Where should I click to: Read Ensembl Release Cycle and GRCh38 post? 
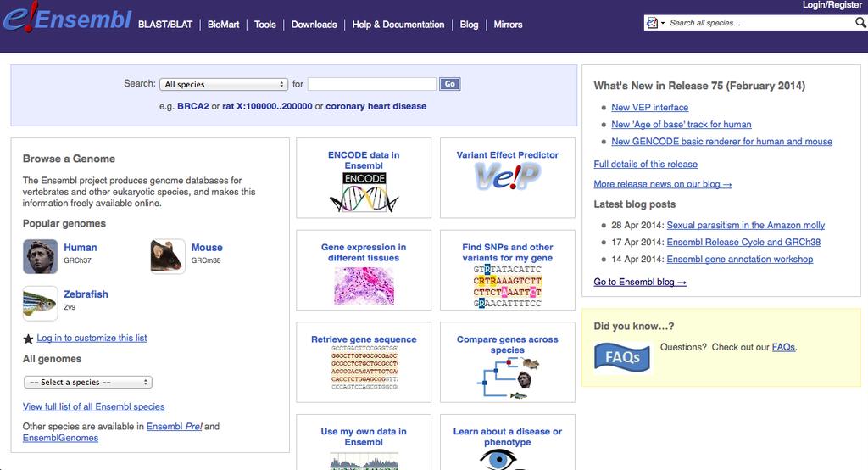coord(743,242)
